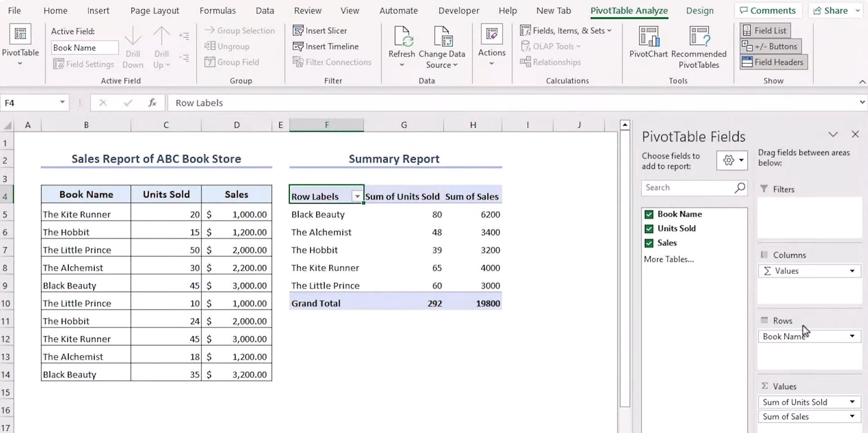Open the Row Labels filter dropdown
868x433 pixels.
click(357, 196)
